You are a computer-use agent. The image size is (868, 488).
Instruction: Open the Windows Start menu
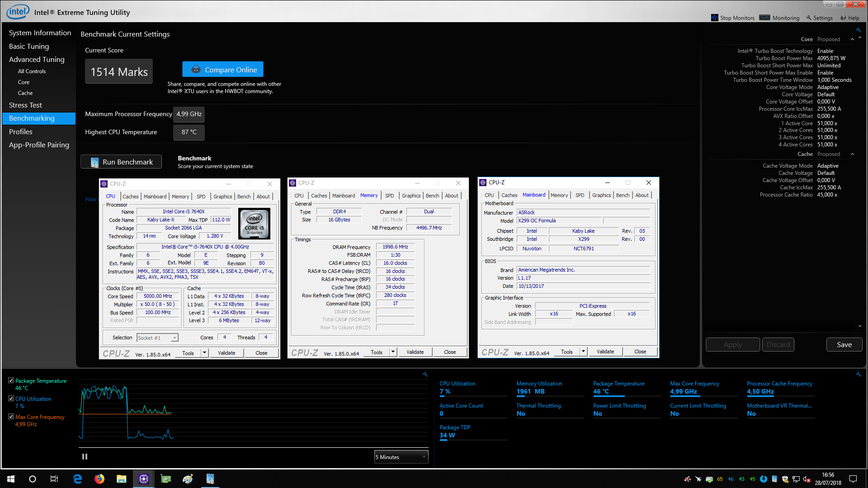coord(11,479)
